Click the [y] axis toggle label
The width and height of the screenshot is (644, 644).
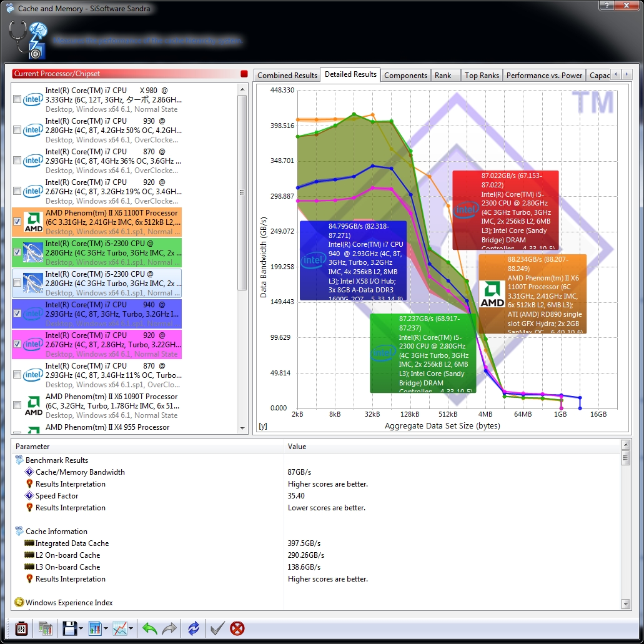point(263,426)
